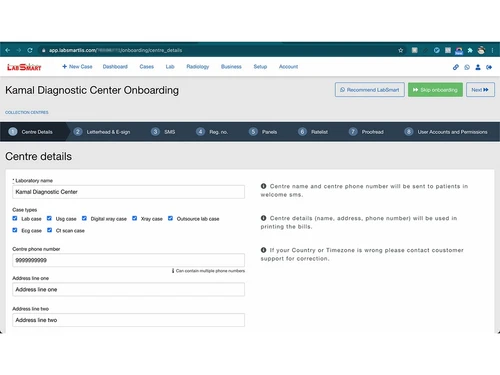The width and height of the screenshot is (500, 375).
Task: Click the link chain icon in LabSmart header
Action: pos(456,67)
